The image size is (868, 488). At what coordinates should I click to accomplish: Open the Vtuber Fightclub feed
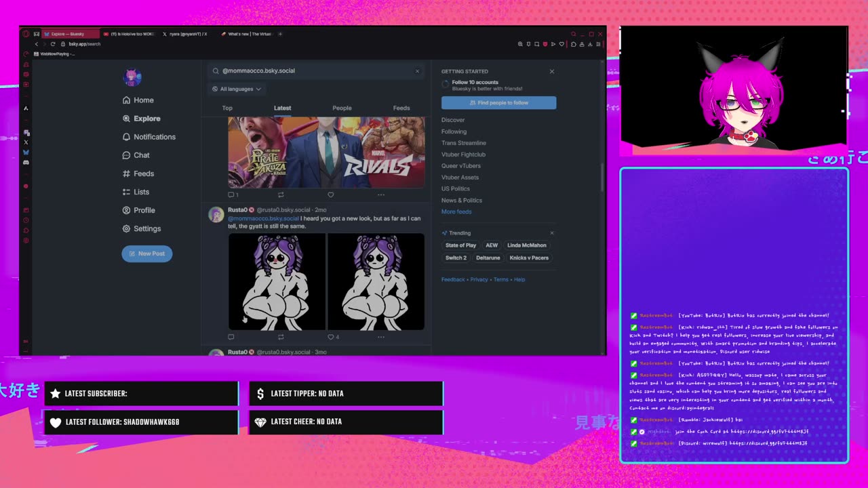tap(463, 155)
